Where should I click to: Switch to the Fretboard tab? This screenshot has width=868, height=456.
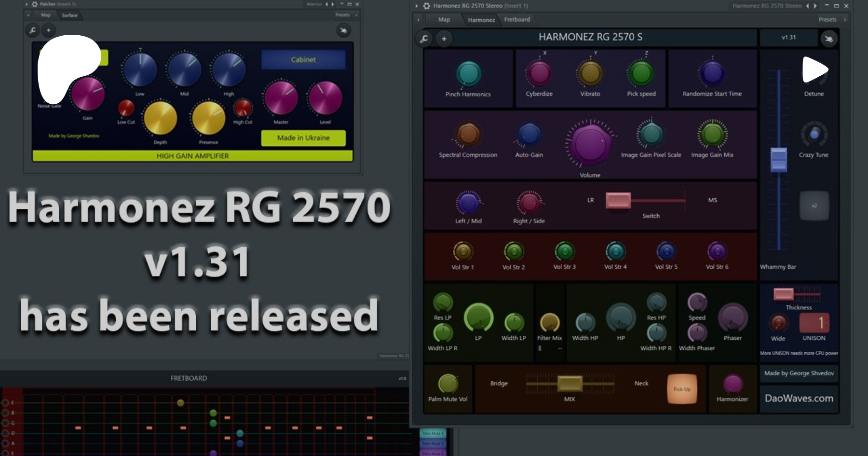pyautogui.click(x=517, y=19)
